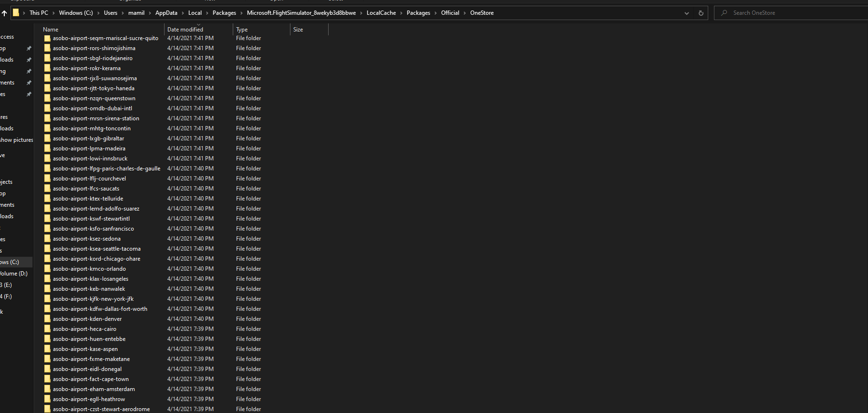Select Windows (C:) drive in navigation pane

point(10,262)
